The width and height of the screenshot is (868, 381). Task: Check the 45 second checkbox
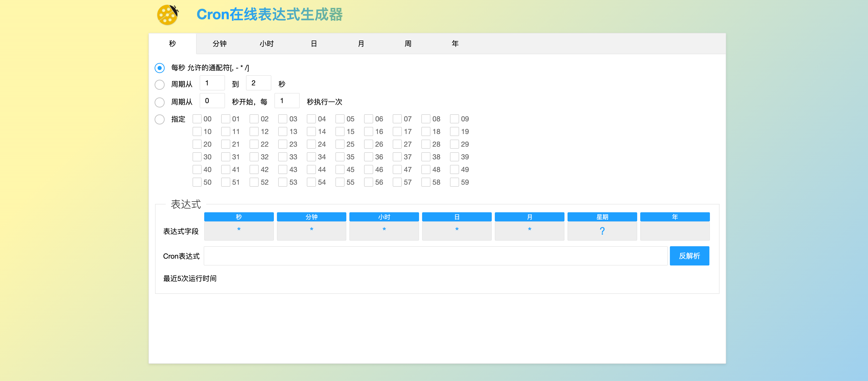tap(340, 169)
